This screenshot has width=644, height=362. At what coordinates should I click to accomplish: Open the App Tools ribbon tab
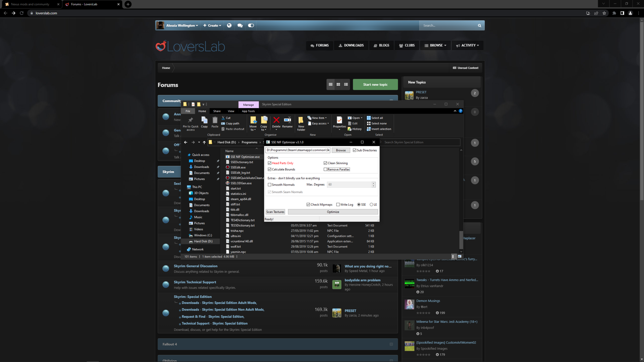[248, 111]
